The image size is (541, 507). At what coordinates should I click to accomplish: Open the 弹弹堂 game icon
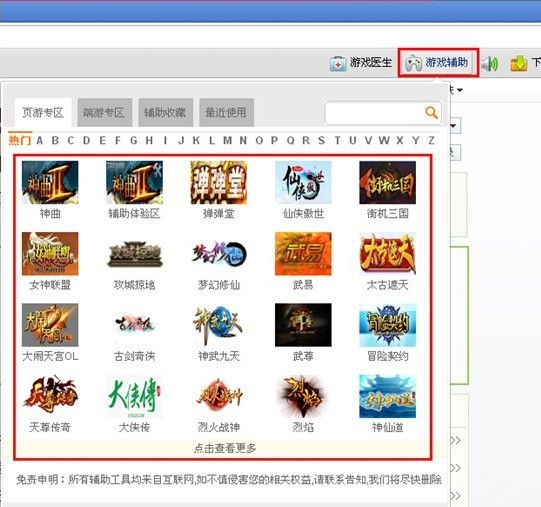coord(219,182)
